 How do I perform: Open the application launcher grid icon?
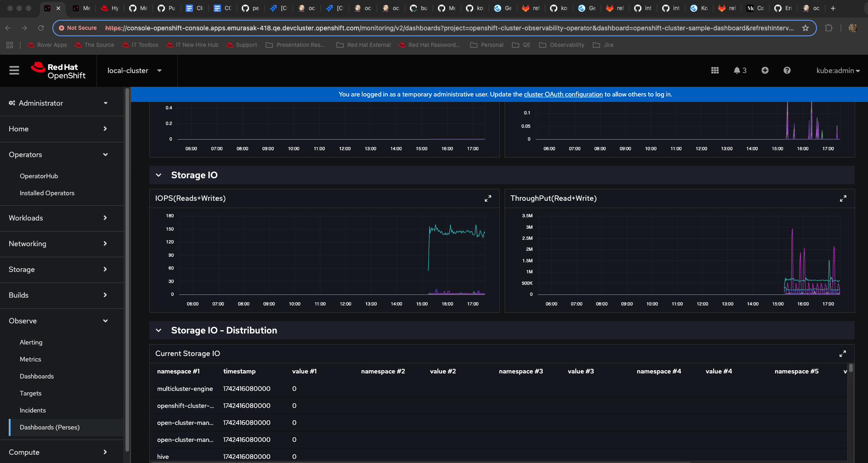715,70
